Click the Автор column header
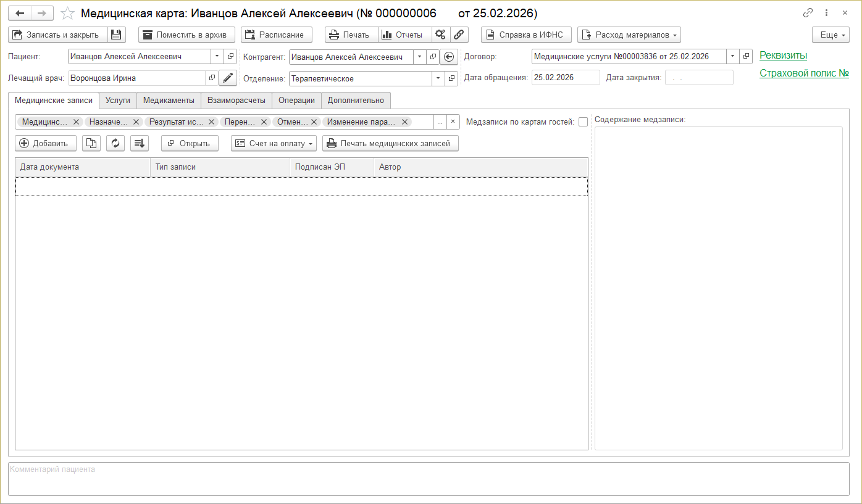Viewport: 862px width, 504px height. [481, 167]
